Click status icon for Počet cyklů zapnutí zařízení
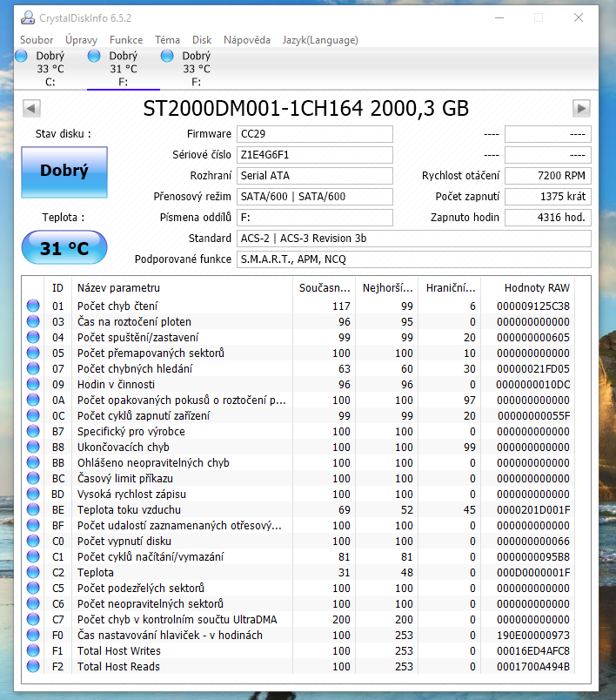This screenshot has height=700, width=616. pyautogui.click(x=33, y=415)
